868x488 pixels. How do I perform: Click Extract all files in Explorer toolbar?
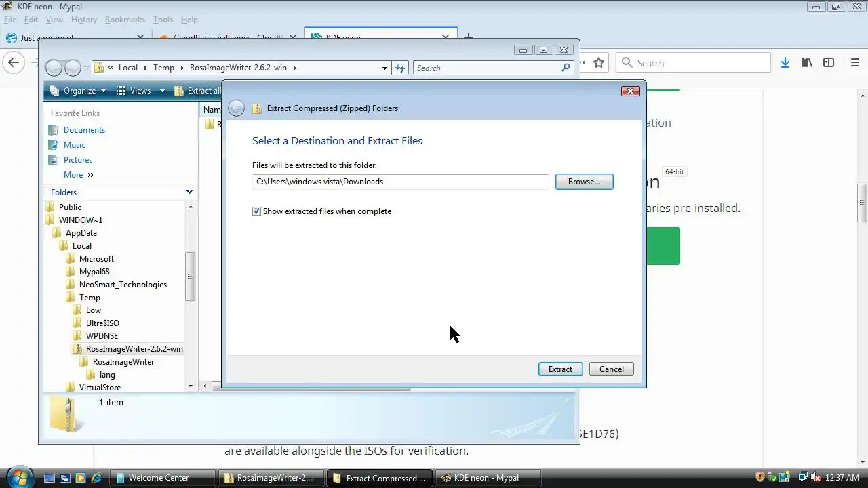198,91
